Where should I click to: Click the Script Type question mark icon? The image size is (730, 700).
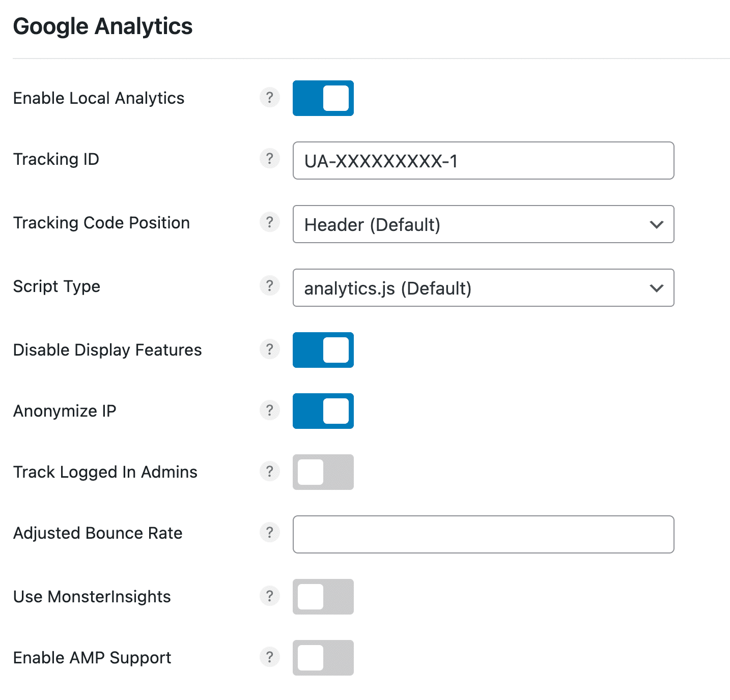pyautogui.click(x=270, y=286)
